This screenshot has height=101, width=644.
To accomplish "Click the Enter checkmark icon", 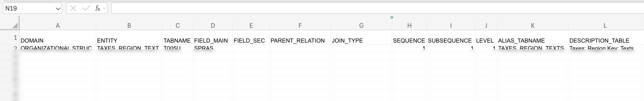I will (x=86, y=9).
